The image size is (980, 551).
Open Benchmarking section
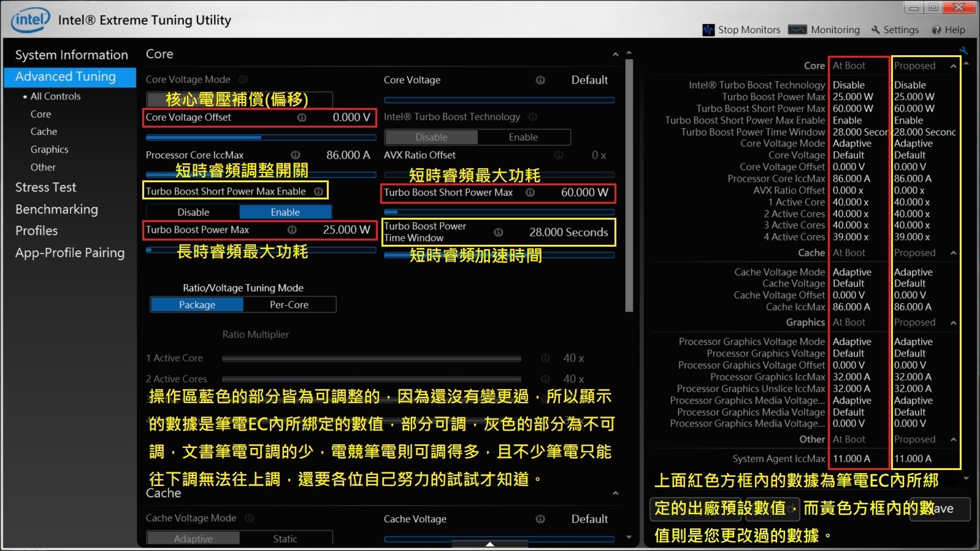(x=56, y=209)
